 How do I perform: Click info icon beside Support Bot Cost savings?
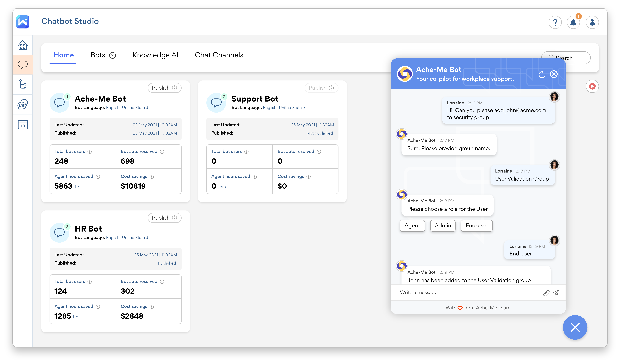309,177
